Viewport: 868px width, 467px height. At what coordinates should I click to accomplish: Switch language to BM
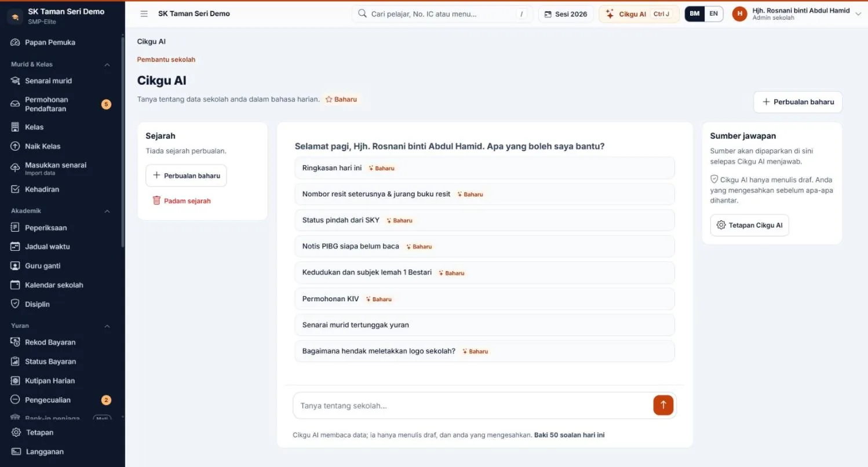click(x=694, y=14)
